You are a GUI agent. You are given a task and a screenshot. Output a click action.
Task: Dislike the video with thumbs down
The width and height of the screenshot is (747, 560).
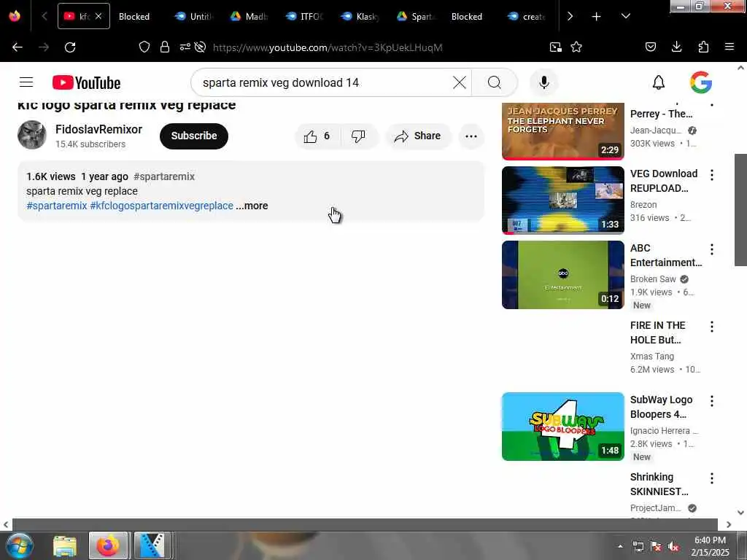(x=358, y=136)
